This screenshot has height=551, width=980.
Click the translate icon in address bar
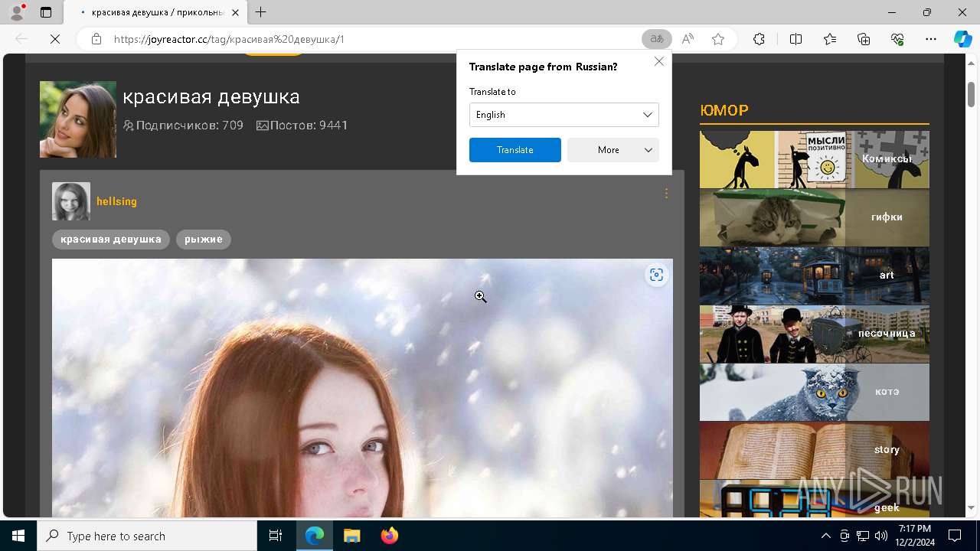coord(656,39)
